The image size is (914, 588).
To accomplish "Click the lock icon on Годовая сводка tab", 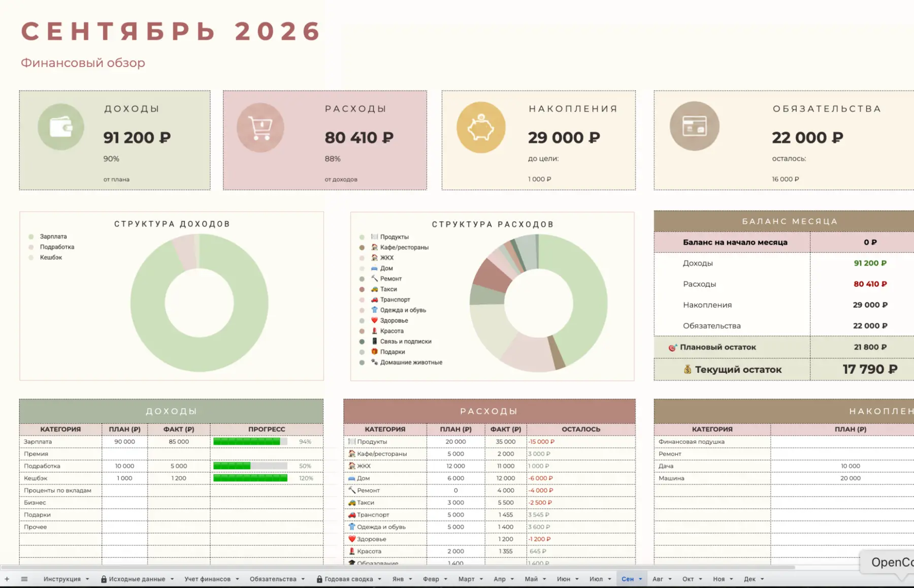I will point(319,579).
